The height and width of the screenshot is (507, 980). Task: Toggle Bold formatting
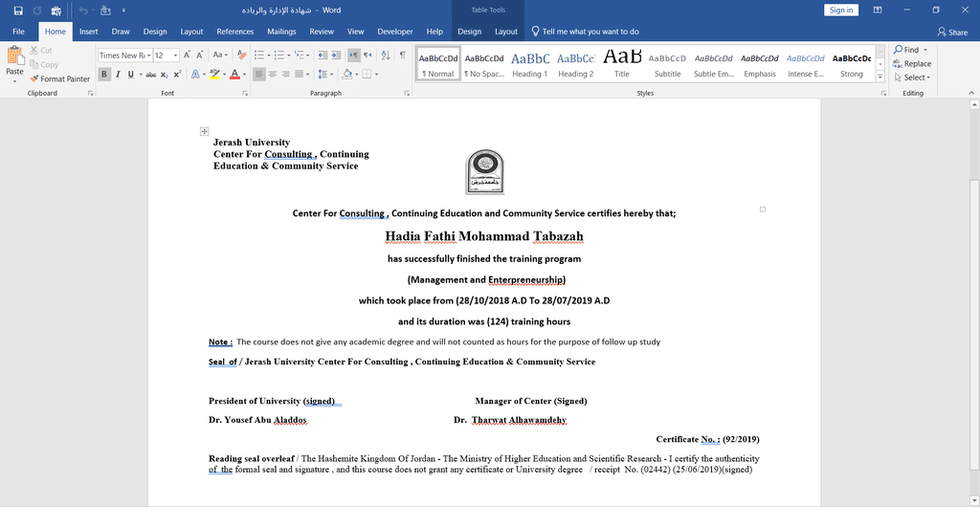click(x=104, y=75)
